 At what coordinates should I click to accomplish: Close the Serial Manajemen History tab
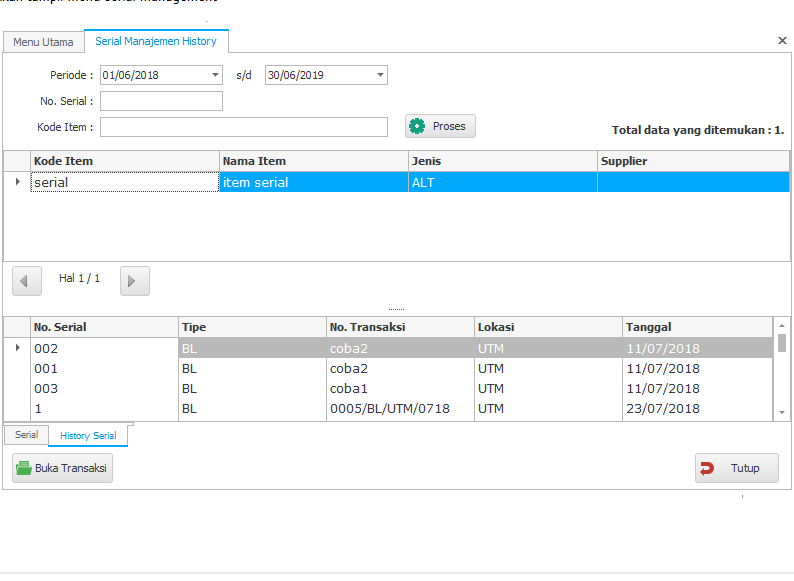point(782,41)
